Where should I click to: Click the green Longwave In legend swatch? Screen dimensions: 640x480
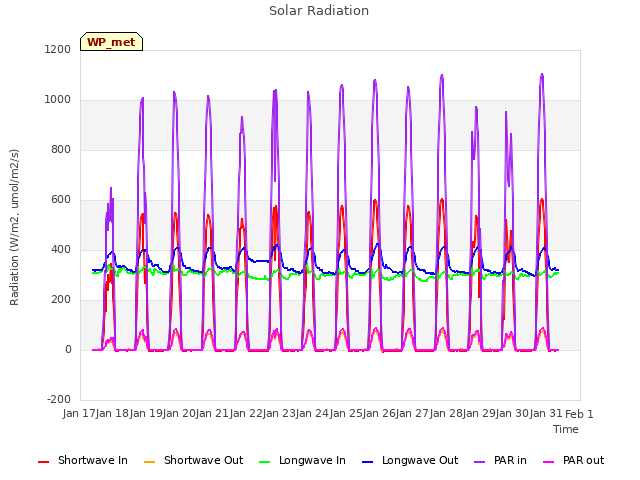[x=265, y=462]
